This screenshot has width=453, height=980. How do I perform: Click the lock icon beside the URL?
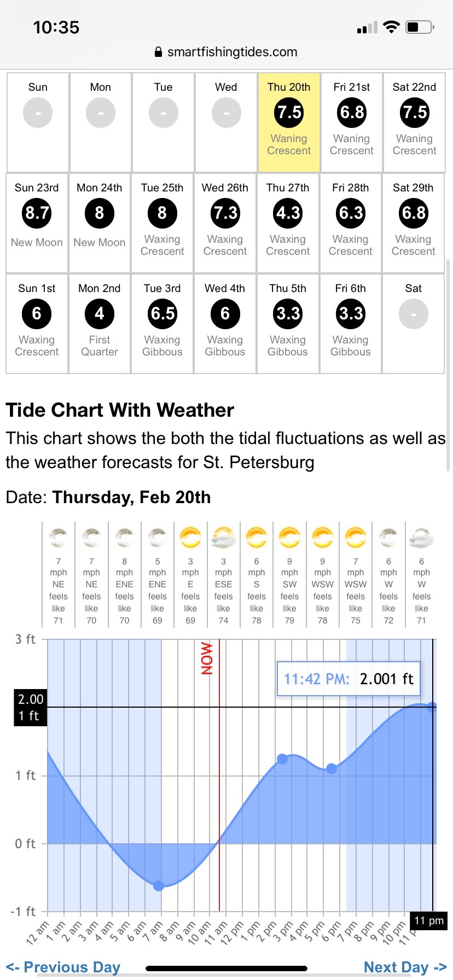coord(159,52)
